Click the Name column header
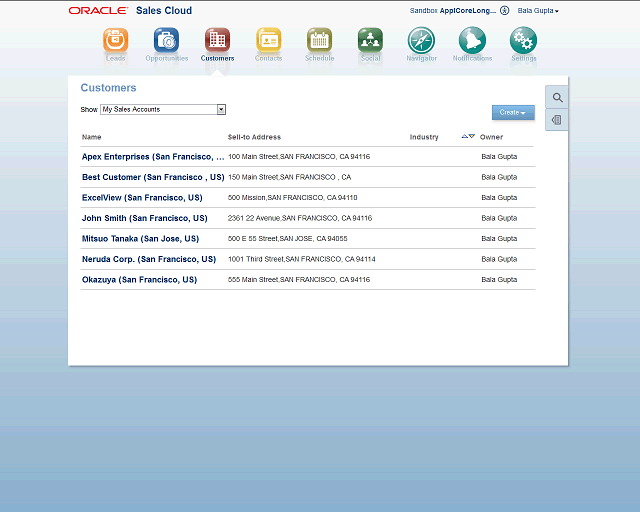The height and width of the screenshot is (512, 640). 91,137
